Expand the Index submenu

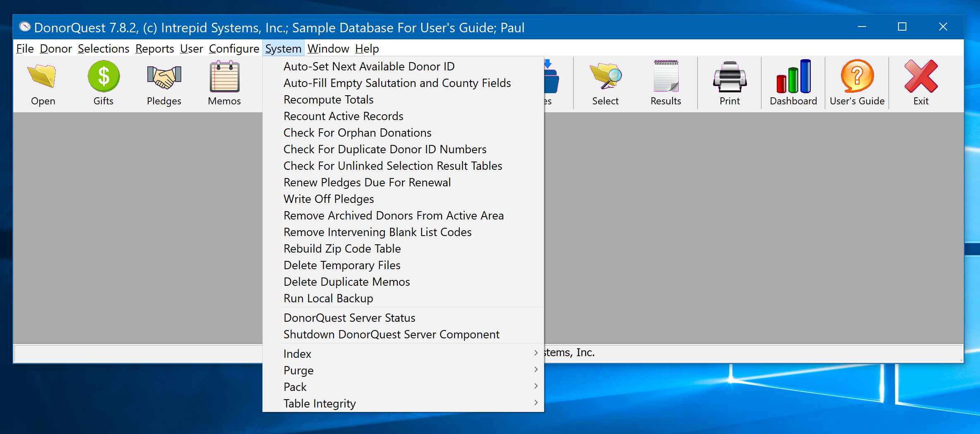403,354
